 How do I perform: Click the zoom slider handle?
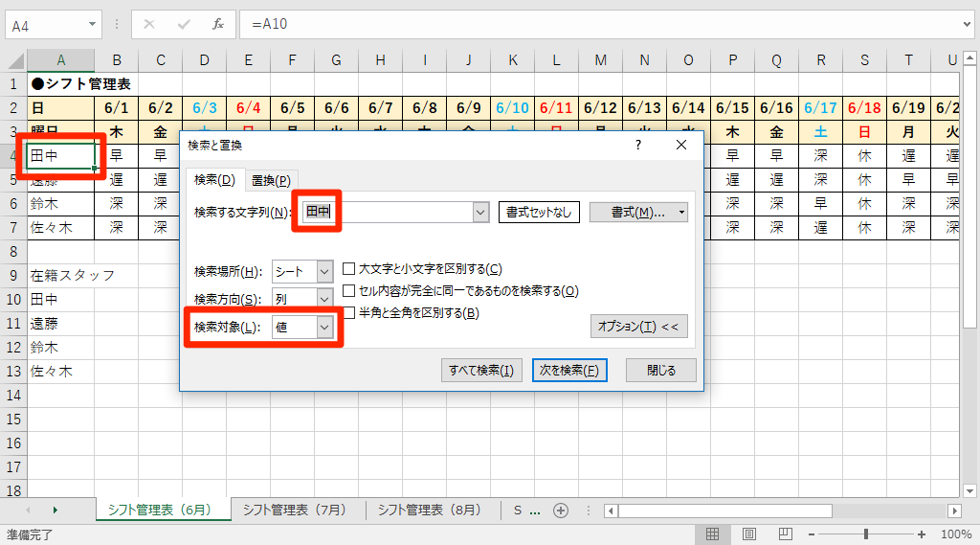[x=865, y=534]
